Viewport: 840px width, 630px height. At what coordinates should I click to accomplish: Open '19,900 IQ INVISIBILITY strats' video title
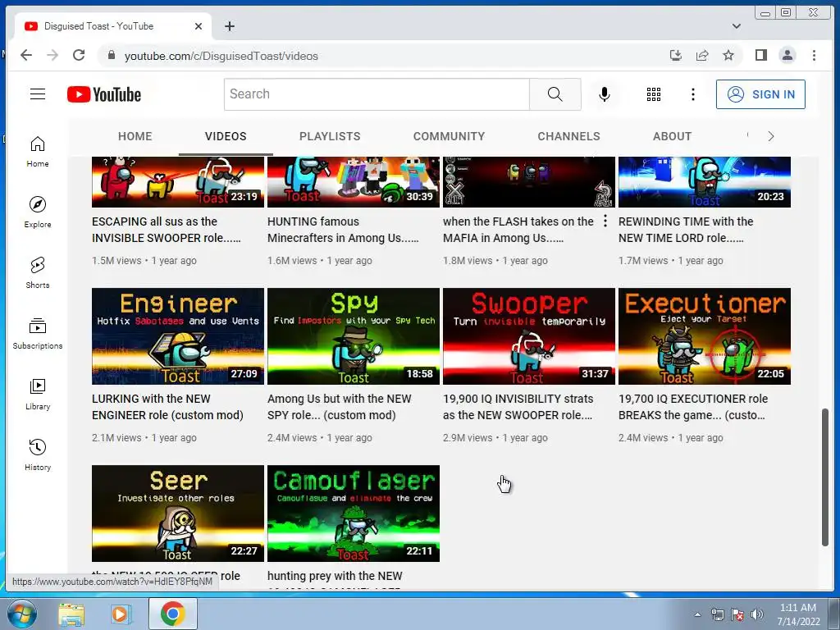pyautogui.click(x=518, y=407)
